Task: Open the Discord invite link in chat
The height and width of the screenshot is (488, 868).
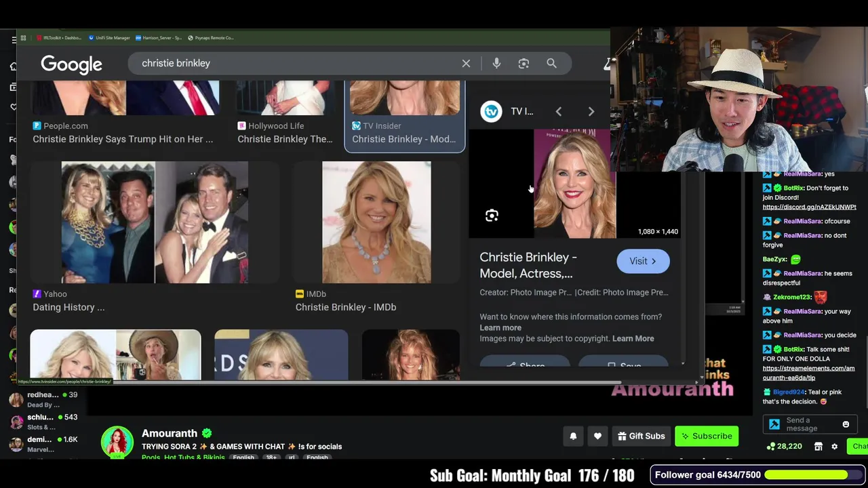Action: click(x=809, y=207)
